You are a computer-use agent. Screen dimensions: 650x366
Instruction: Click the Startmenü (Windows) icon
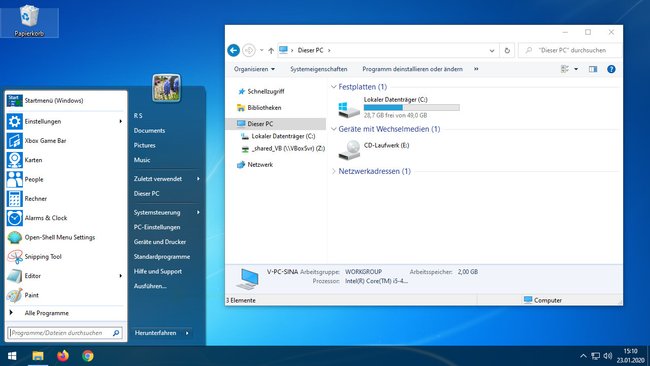pos(15,100)
